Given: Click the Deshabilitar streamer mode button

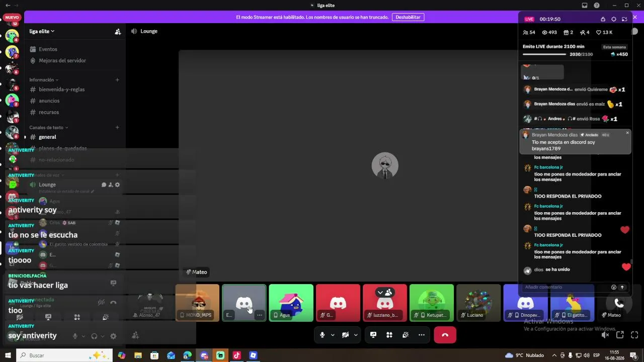Looking at the screenshot, I should click(x=408, y=17).
